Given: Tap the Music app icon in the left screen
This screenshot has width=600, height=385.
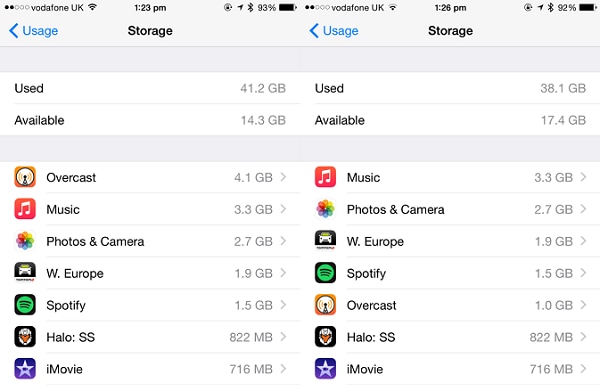Looking at the screenshot, I should [25, 209].
